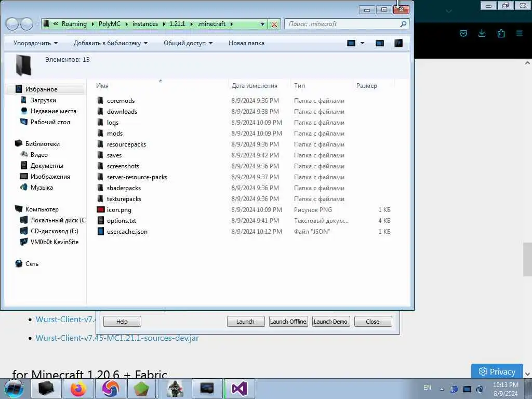
Task: Select CD-дисковод (E:) drive
Action: [54, 231]
